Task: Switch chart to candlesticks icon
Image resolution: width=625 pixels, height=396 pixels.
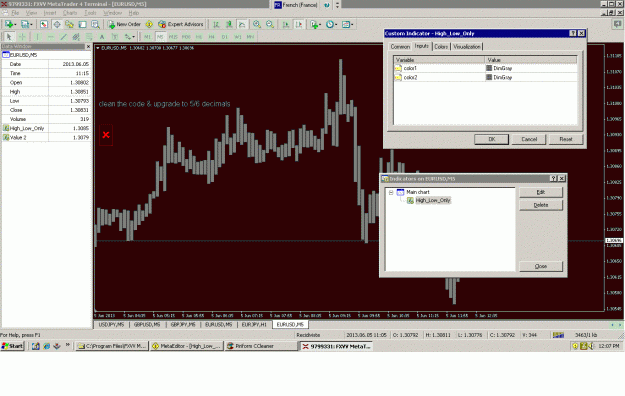Action: coord(229,24)
